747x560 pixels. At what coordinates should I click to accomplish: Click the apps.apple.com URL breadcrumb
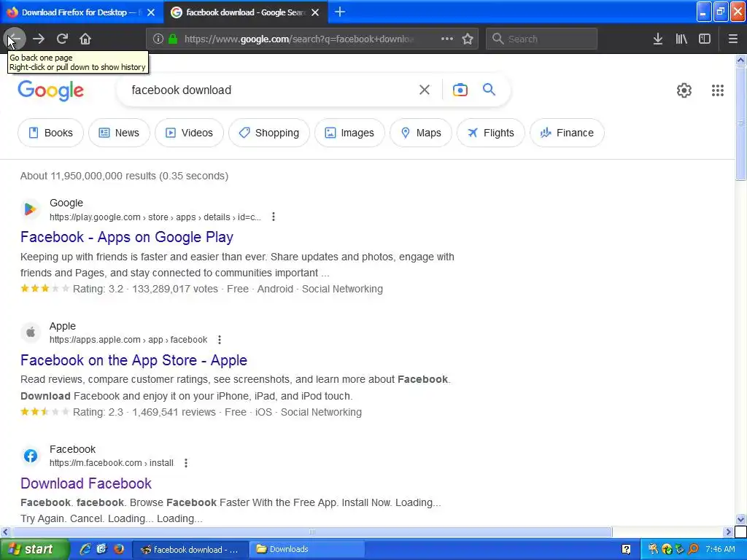[x=128, y=340]
